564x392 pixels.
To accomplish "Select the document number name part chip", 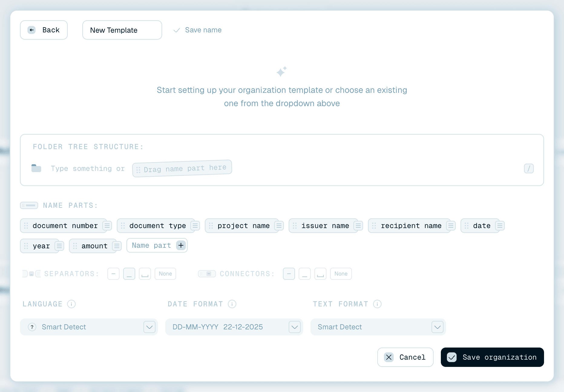I will [64, 226].
